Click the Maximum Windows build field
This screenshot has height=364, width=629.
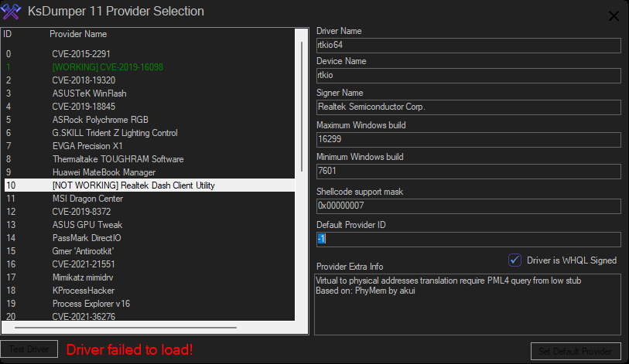click(469, 140)
